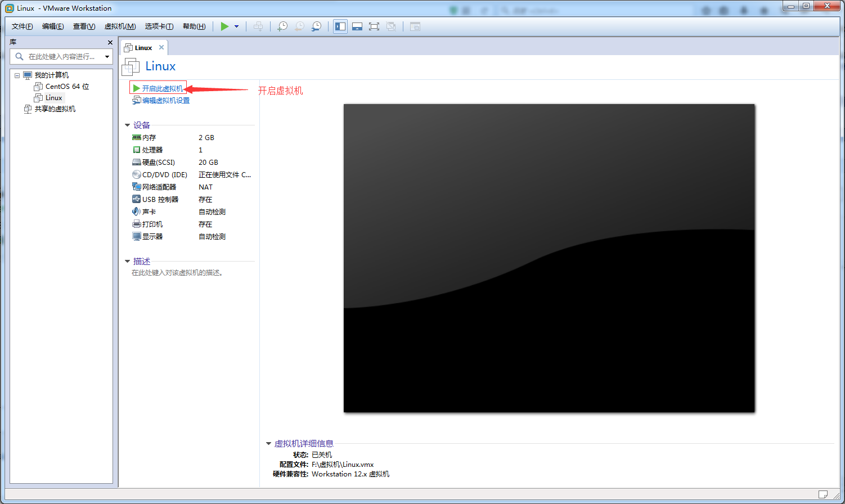Click the 声卡 sound card icon
The height and width of the screenshot is (504, 845).
pyautogui.click(x=136, y=211)
